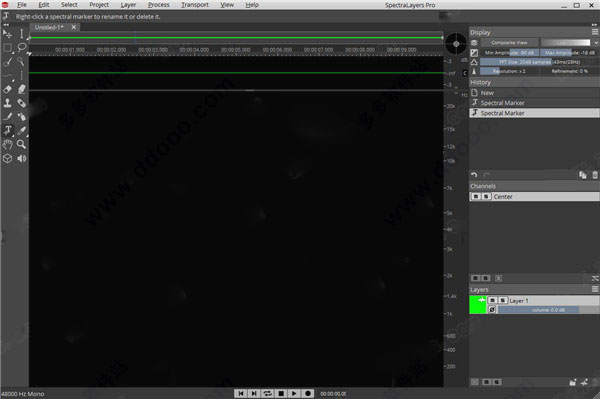Select the speaker playback tool

tap(21, 158)
